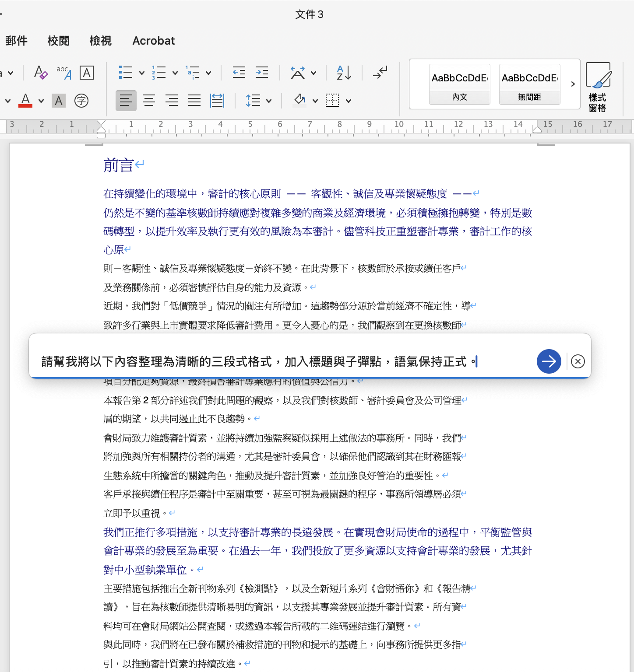Switch to the Acrobat tab
Viewport: 634px width, 672px height.
(x=153, y=41)
